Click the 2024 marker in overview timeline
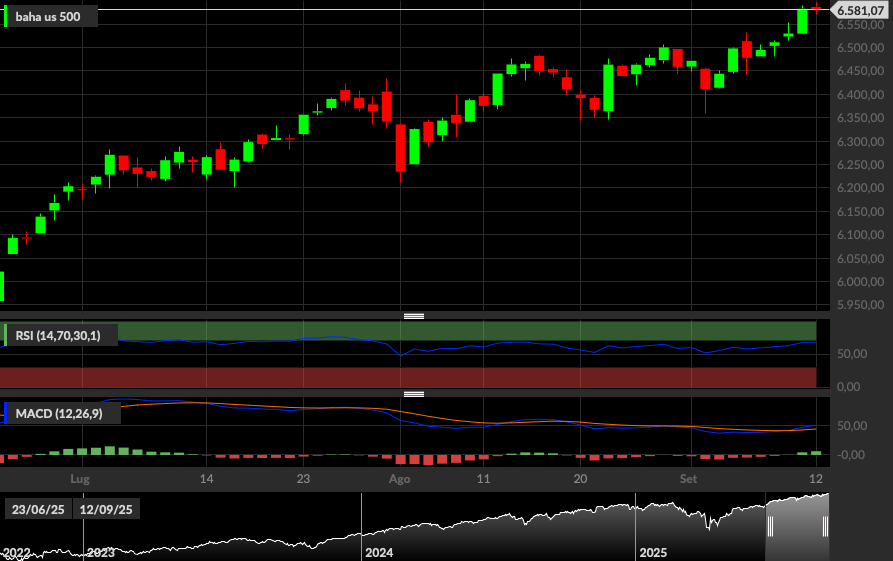This screenshot has width=893, height=561. pos(379,552)
